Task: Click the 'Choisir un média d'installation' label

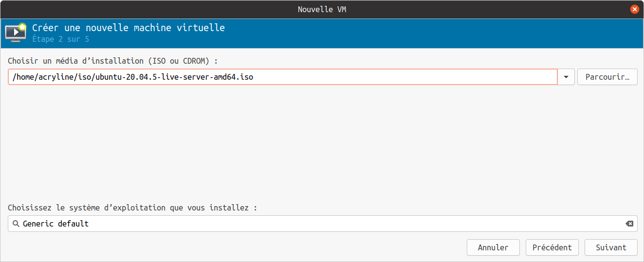Action: 112,61
